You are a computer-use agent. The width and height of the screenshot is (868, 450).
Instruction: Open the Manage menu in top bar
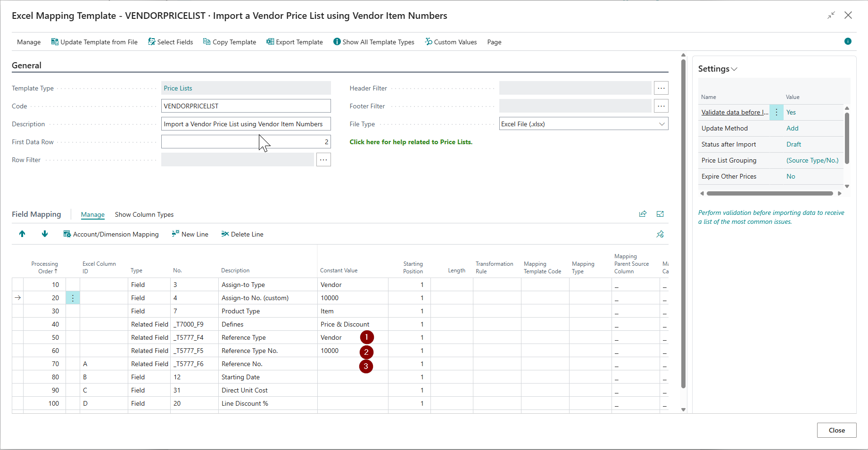click(x=29, y=42)
